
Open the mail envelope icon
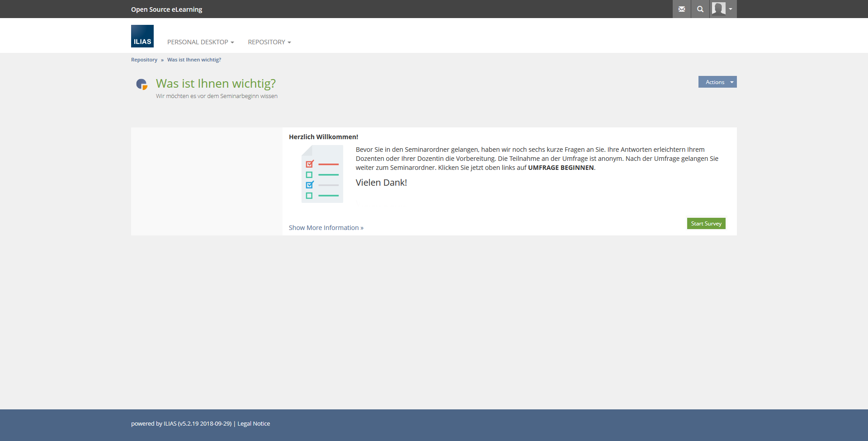tap(682, 9)
